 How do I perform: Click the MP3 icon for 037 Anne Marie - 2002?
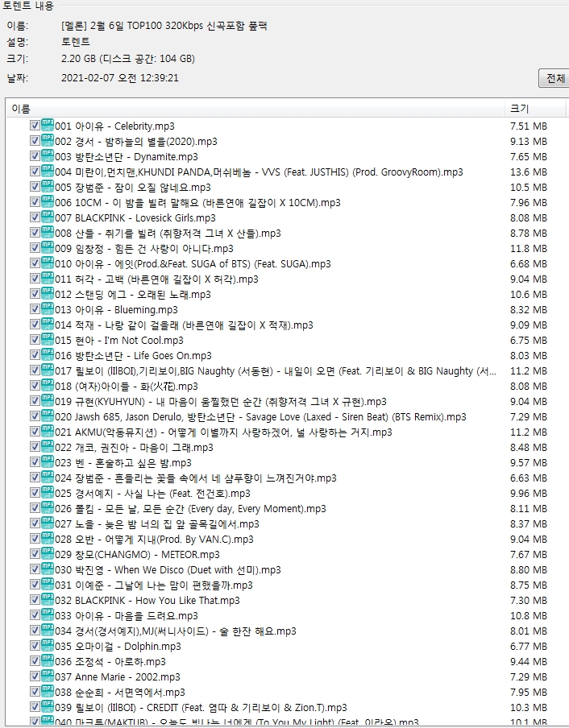click(48, 676)
